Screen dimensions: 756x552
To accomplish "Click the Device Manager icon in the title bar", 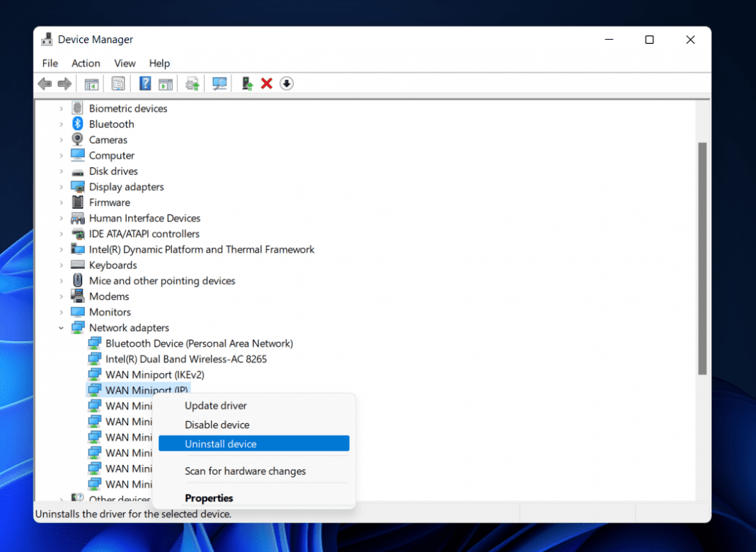I will point(47,39).
